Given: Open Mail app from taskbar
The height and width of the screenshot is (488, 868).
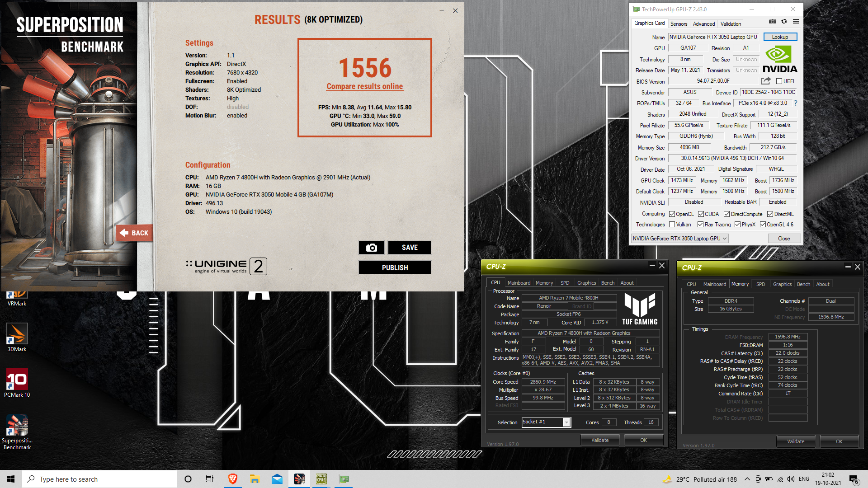Looking at the screenshot, I should pos(277,479).
